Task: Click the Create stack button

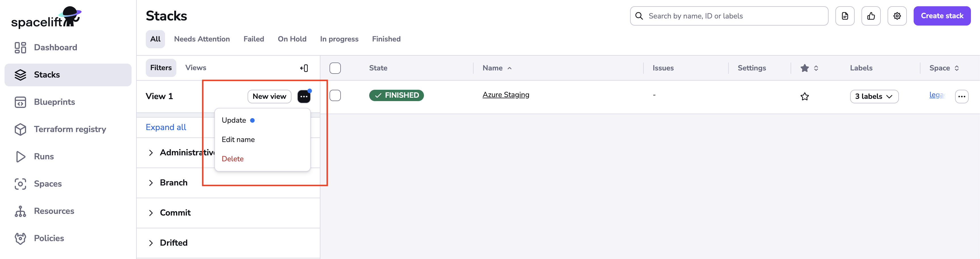Action: point(941,16)
